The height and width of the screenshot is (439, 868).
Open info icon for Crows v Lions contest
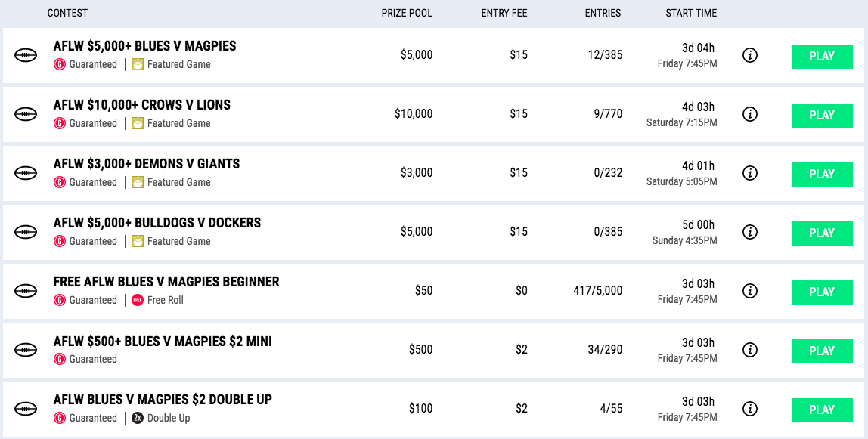[749, 114]
